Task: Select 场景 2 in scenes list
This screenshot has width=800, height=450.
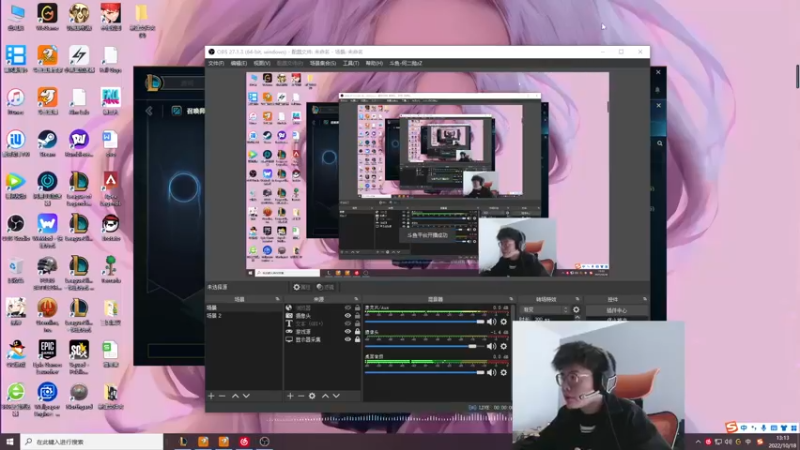Action: pos(243,316)
